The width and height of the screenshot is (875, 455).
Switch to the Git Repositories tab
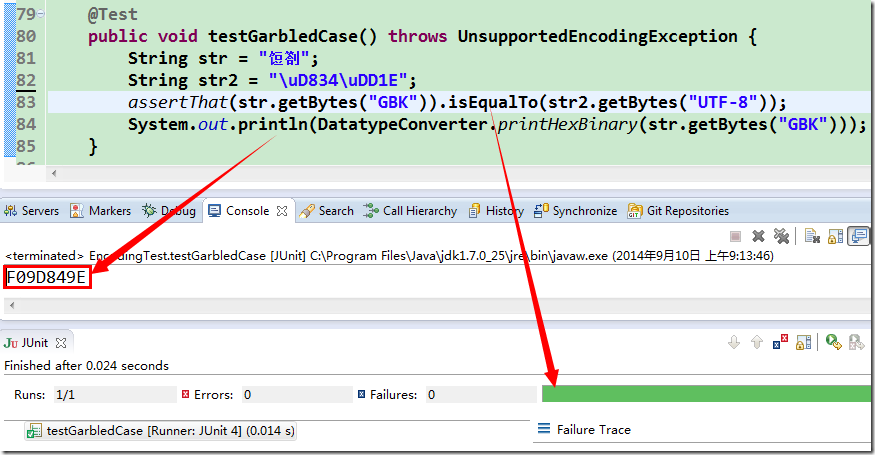click(x=678, y=211)
